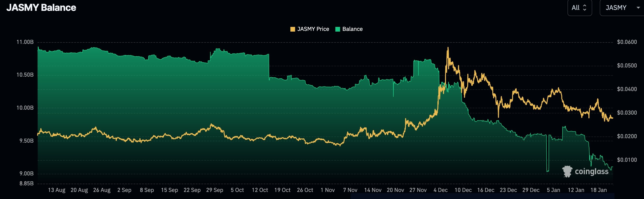
Task: Click the 20 Nov date label
Action: click(x=395, y=190)
